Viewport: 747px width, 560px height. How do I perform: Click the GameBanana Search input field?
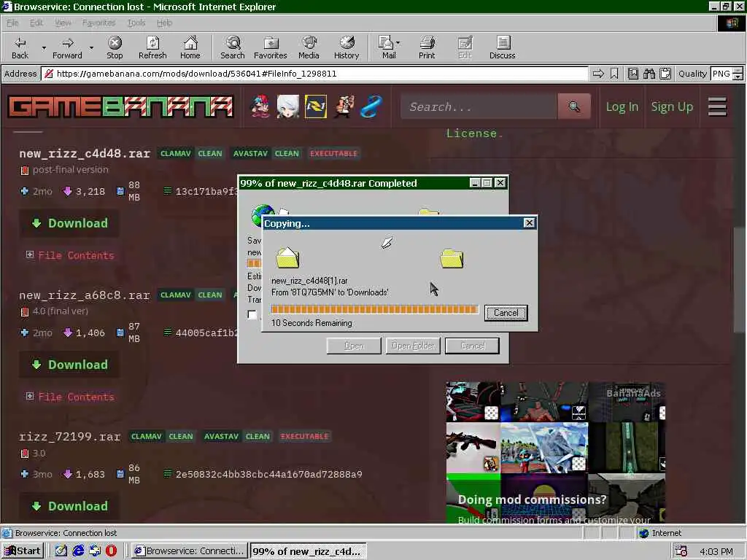479,106
